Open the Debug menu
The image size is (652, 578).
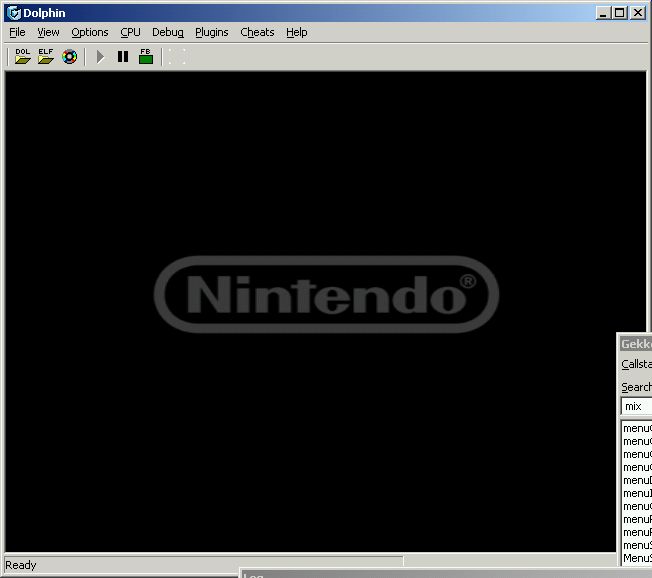tap(168, 32)
